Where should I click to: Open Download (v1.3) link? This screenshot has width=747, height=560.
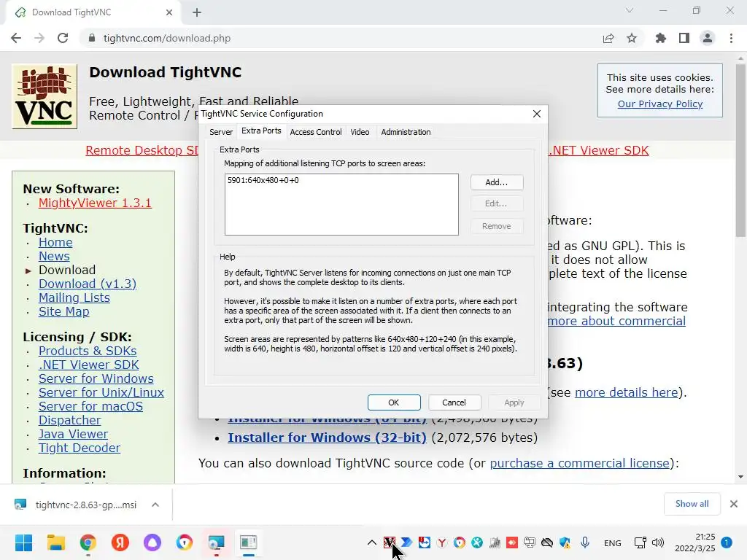click(x=88, y=284)
